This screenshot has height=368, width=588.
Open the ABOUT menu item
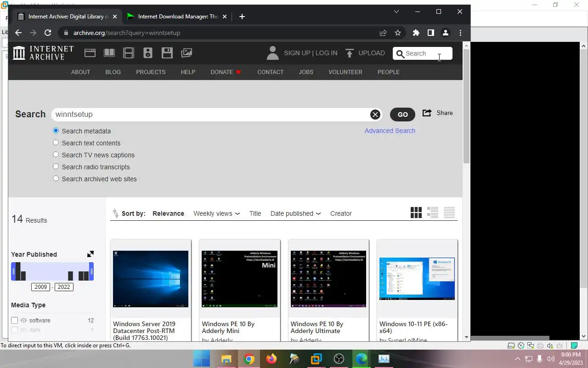(x=80, y=72)
